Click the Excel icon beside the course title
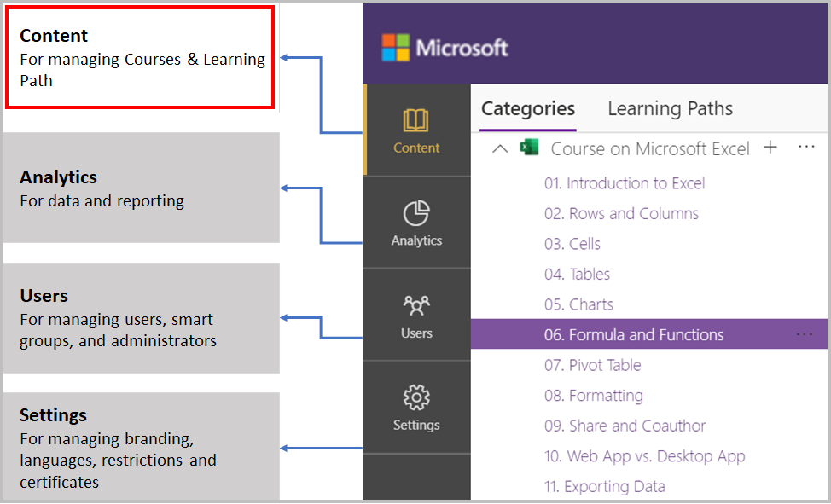Screen dimensions: 831x504 point(529,148)
